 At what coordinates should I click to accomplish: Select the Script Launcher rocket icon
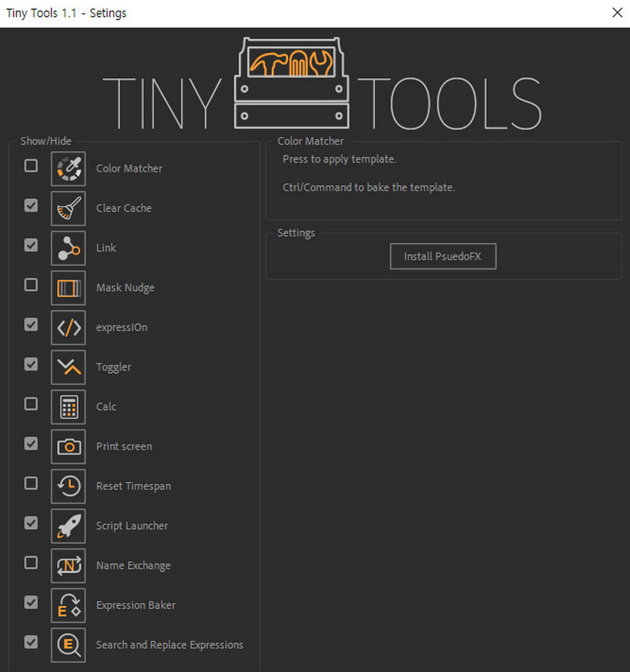coord(68,526)
